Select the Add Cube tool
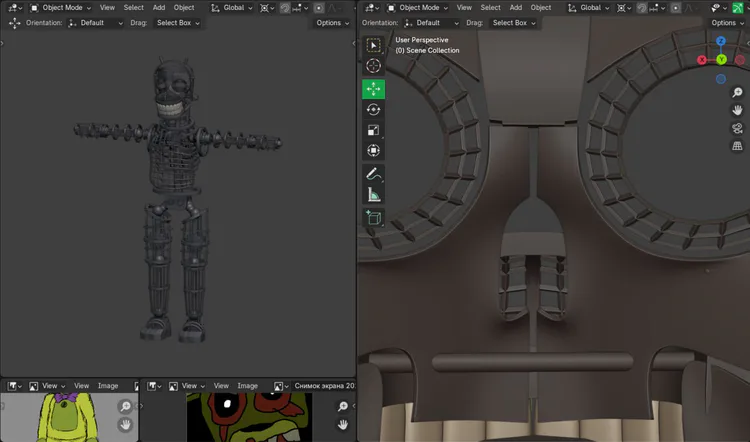The width and height of the screenshot is (750, 442). (373, 218)
